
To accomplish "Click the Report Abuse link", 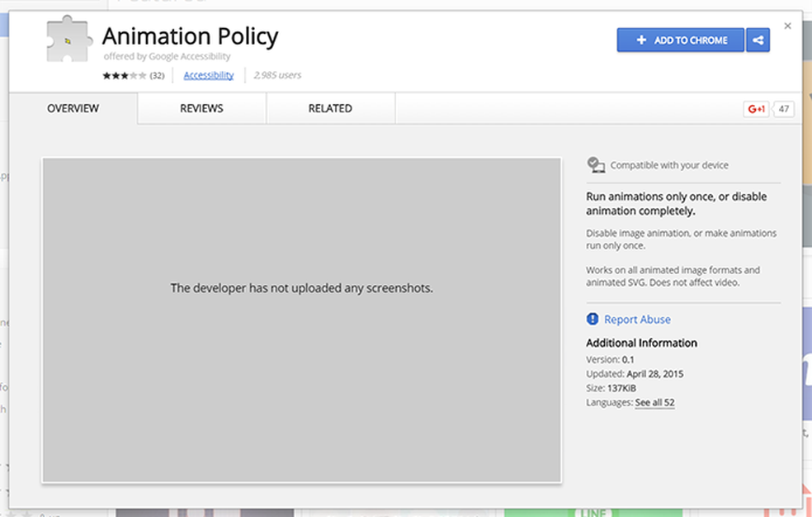I will pos(637,320).
